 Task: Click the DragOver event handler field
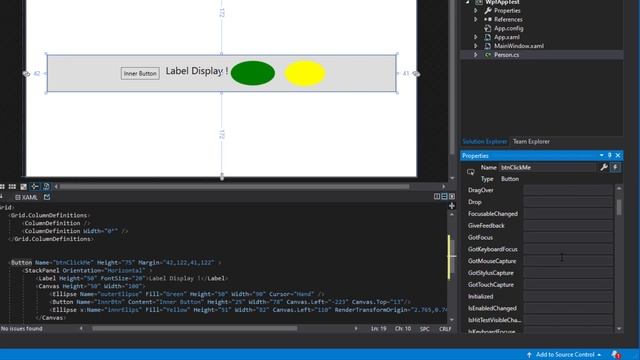coord(568,190)
